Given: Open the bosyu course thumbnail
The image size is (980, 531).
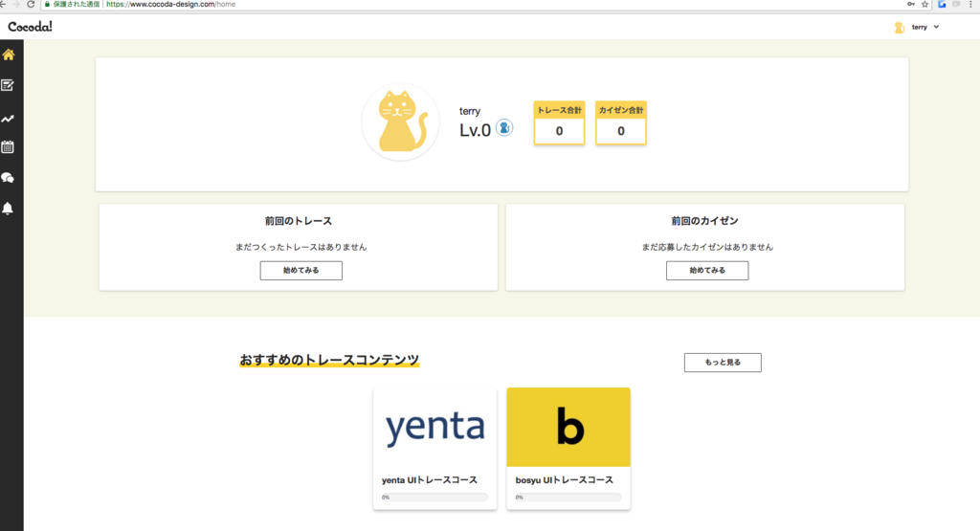Looking at the screenshot, I should pyautogui.click(x=568, y=428).
